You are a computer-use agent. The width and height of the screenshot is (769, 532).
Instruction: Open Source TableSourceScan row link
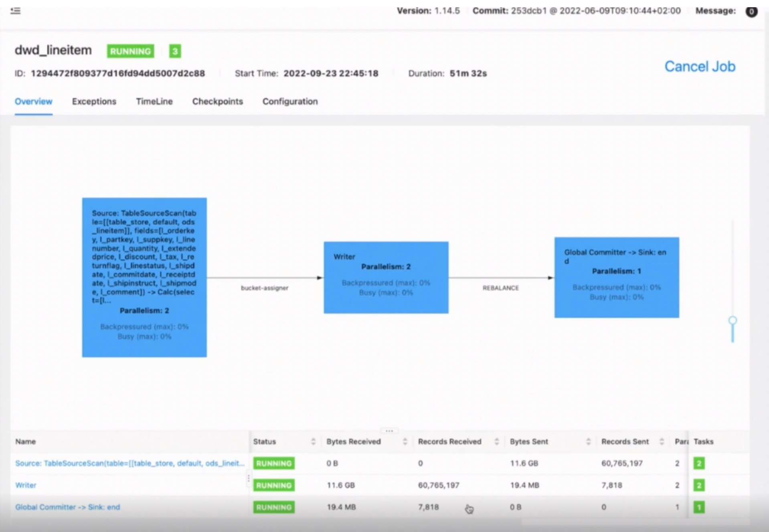point(130,463)
